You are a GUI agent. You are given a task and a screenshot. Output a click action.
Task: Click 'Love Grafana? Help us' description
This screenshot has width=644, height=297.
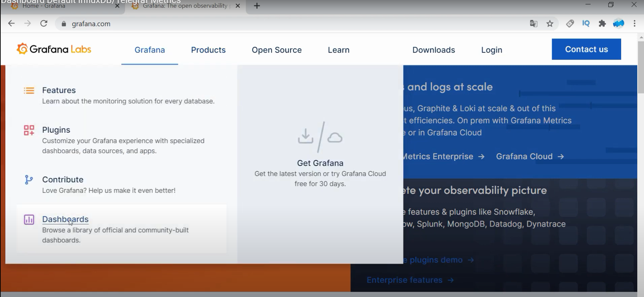tap(109, 190)
